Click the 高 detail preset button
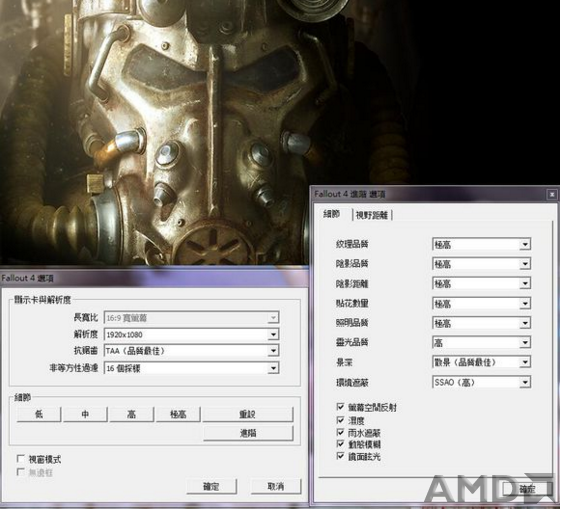Image resolution: width=561 pixels, height=509 pixels. click(132, 414)
